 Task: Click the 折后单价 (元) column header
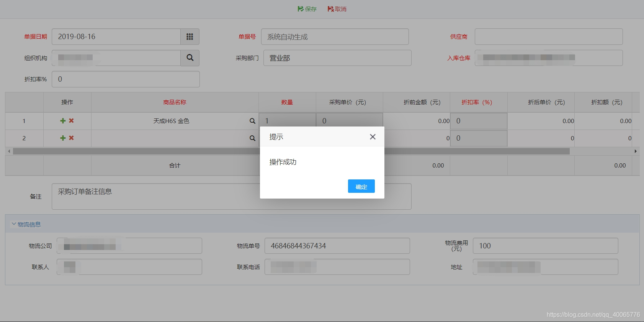(x=541, y=102)
